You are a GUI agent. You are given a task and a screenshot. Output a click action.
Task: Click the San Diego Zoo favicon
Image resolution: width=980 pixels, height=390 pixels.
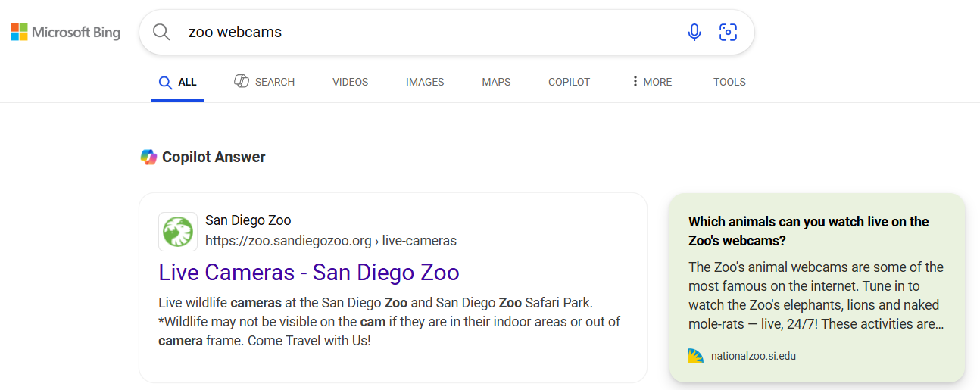coord(178,231)
